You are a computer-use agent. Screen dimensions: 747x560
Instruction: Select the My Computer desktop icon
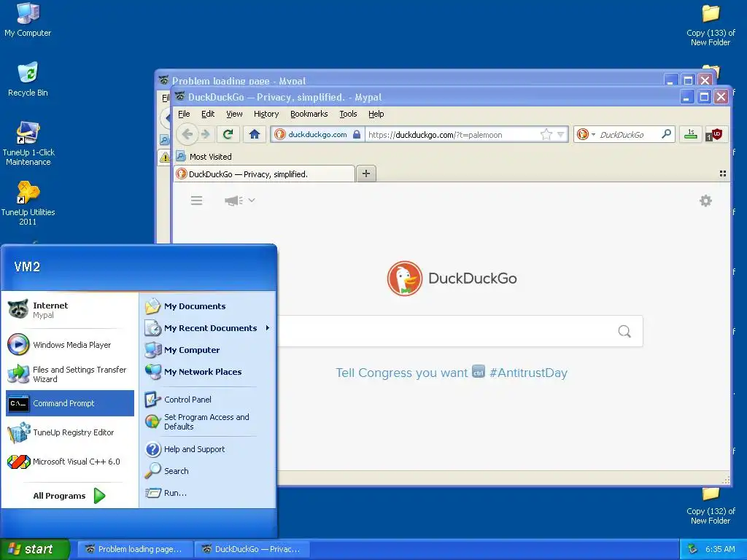(x=28, y=20)
